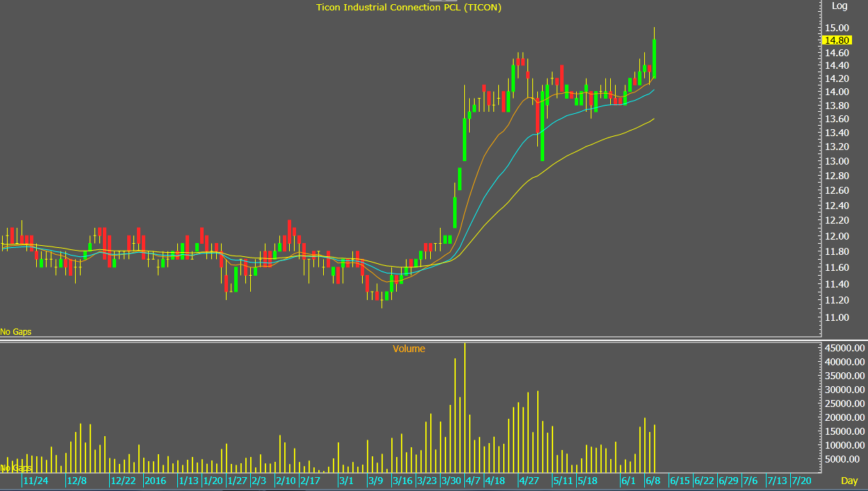The image size is (868, 491).
Task: Click the 15.00 price axis label
Action: (x=836, y=28)
